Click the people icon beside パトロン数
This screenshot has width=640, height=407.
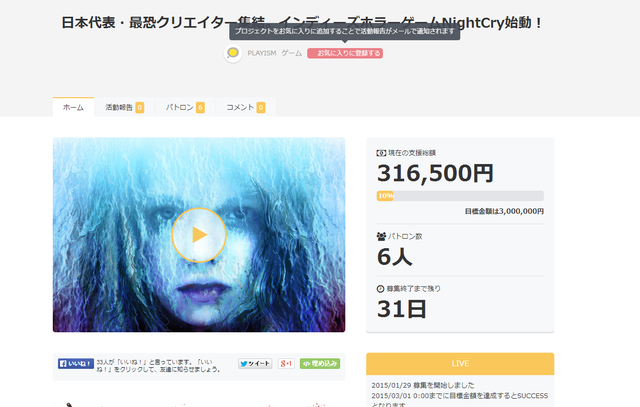pos(381,236)
